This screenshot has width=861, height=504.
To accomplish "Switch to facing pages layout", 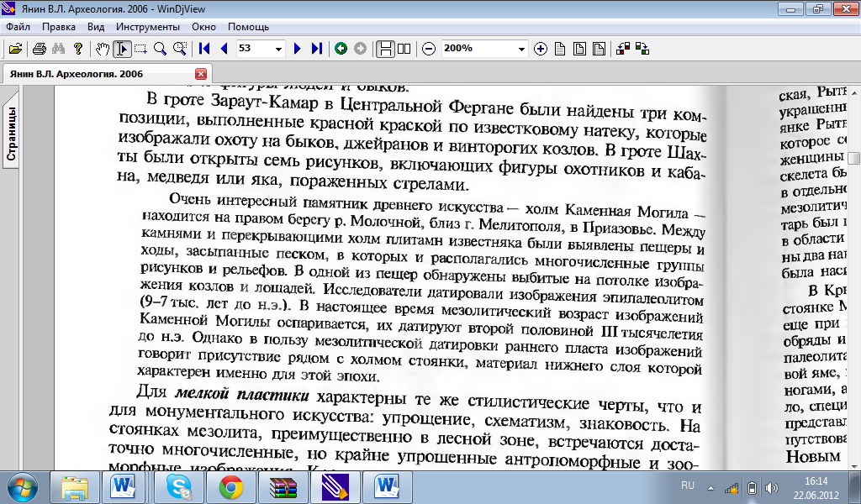I will [404, 49].
